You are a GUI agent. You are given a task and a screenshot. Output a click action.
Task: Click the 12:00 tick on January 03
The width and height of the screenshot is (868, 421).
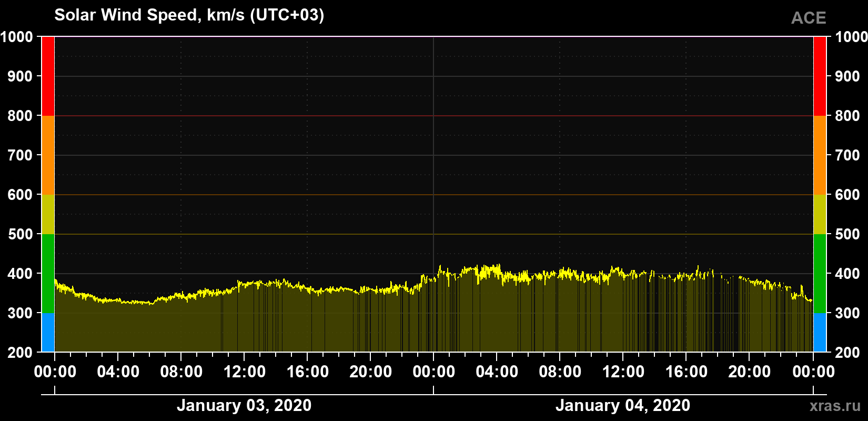(244, 372)
